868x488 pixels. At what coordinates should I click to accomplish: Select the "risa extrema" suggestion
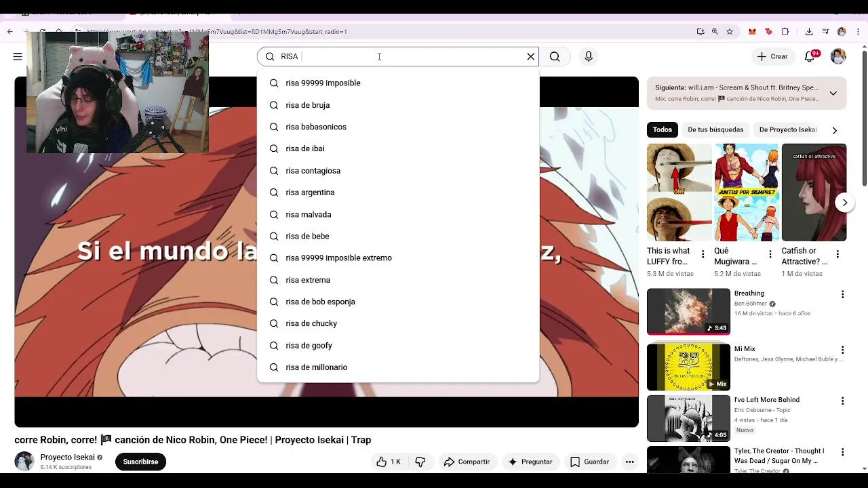[x=398, y=280]
